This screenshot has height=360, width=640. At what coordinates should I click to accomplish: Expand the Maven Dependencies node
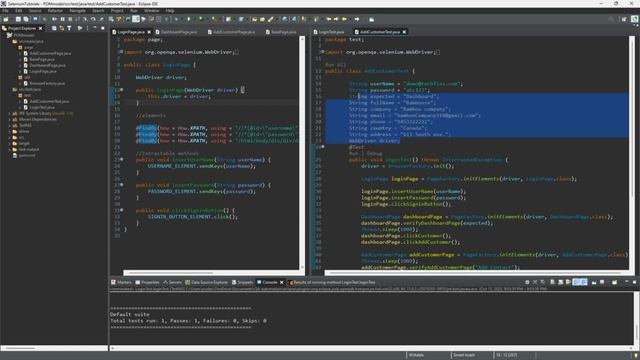pyautogui.click(x=10, y=119)
